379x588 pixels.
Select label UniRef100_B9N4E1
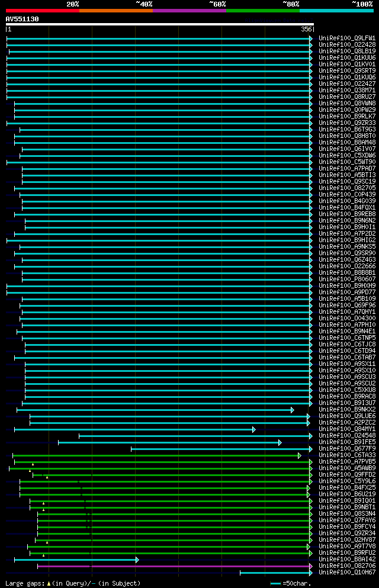(x=347, y=331)
